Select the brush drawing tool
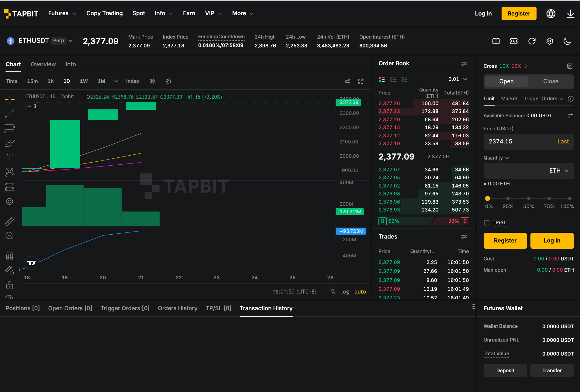Screen dimensions: 580x392 [x=10, y=143]
